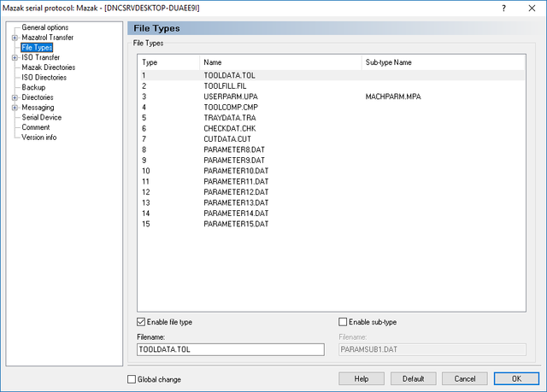
Task: Cancel the dialog
Action: (465, 378)
